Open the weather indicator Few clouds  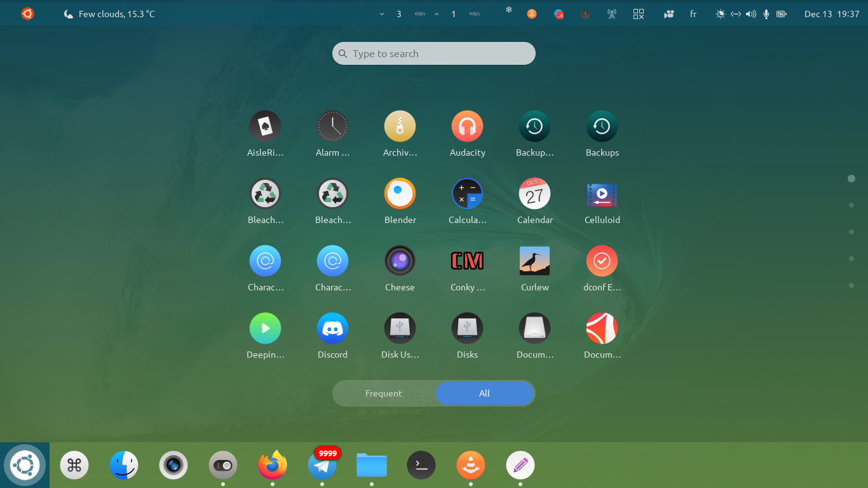coord(109,13)
